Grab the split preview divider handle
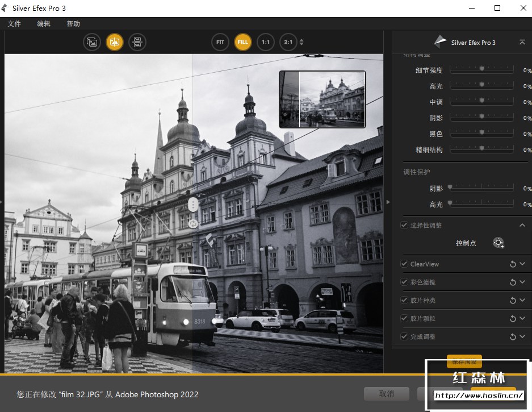The width and height of the screenshot is (532, 412). click(x=193, y=205)
